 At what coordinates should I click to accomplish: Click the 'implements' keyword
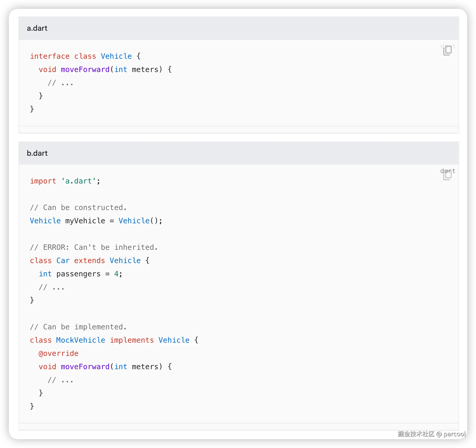click(132, 340)
